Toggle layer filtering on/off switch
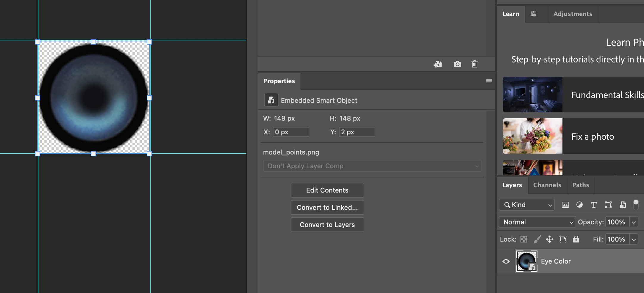This screenshot has height=293, width=644. [636, 204]
